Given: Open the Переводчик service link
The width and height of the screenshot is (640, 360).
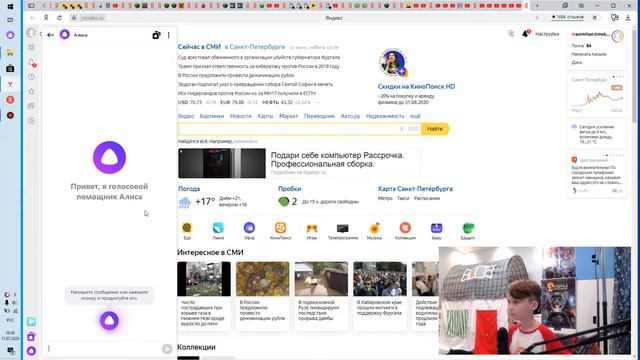Looking at the screenshot, I should [x=319, y=116].
